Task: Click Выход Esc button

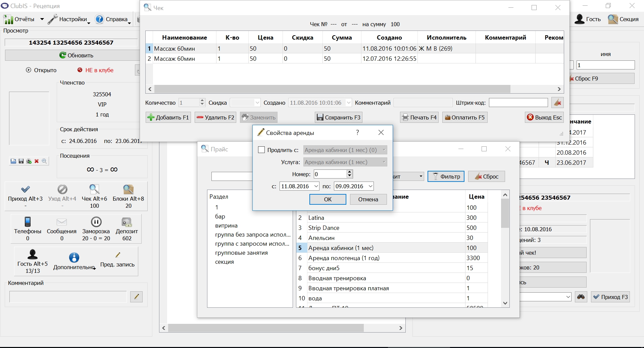Action: (x=544, y=117)
